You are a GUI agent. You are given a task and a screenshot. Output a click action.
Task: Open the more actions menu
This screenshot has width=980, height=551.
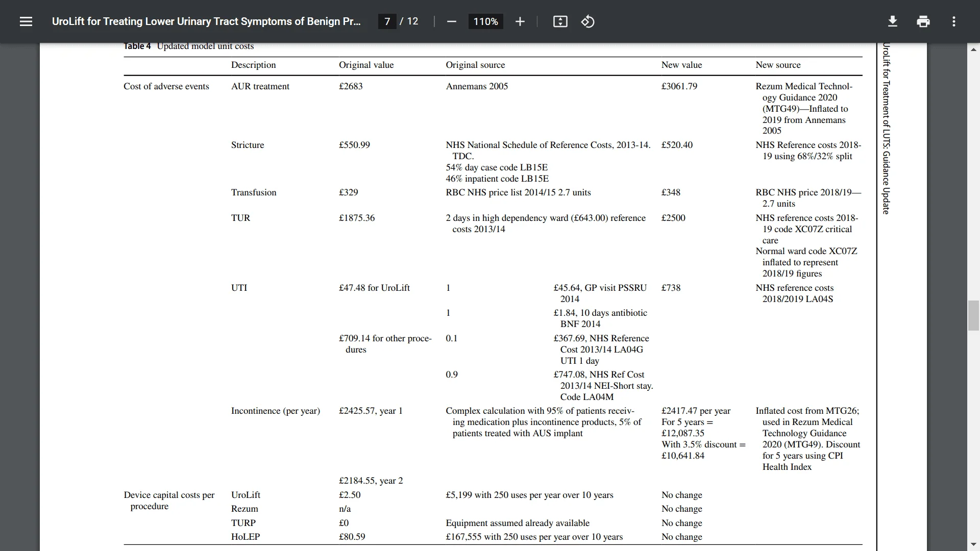pos(953,21)
